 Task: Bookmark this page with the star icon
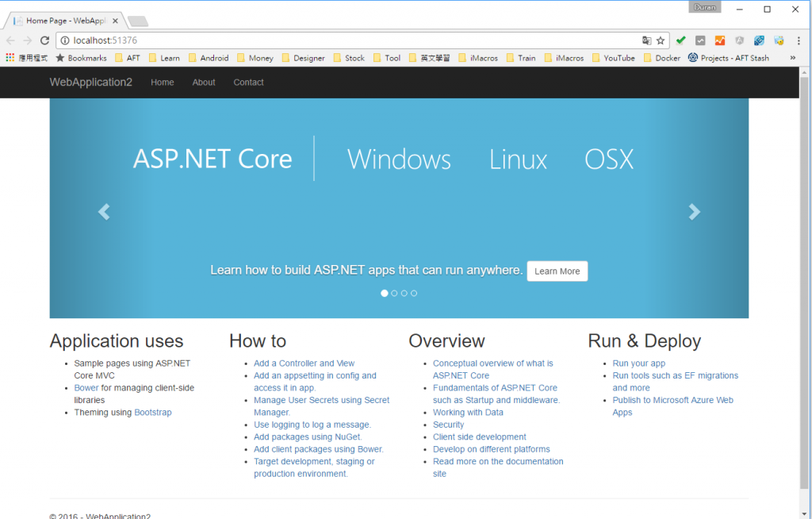(661, 40)
